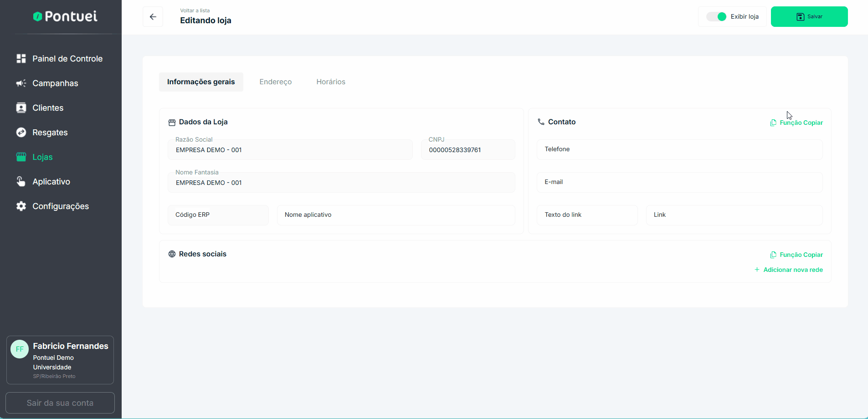Focus the Telefone input field
The image size is (868, 419).
click(679, 149)
